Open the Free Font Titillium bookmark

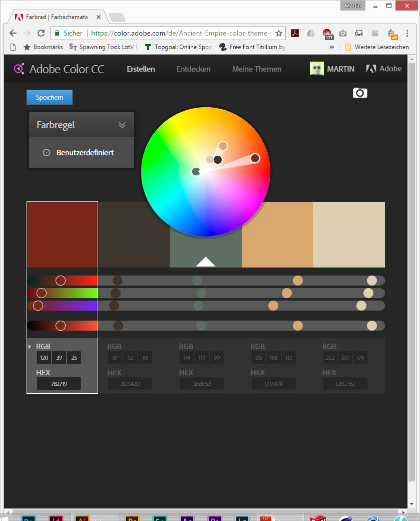(252, 47)
